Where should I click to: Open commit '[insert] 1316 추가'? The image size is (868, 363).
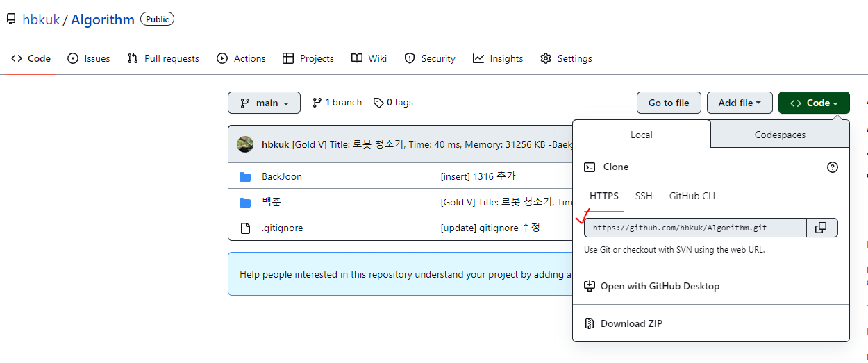pos(478,176)
